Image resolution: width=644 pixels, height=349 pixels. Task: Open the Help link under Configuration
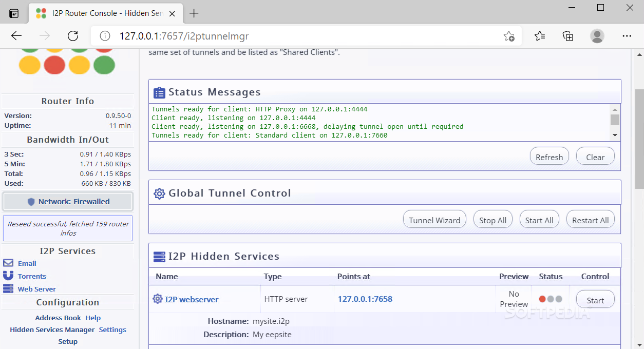(93, 318)
